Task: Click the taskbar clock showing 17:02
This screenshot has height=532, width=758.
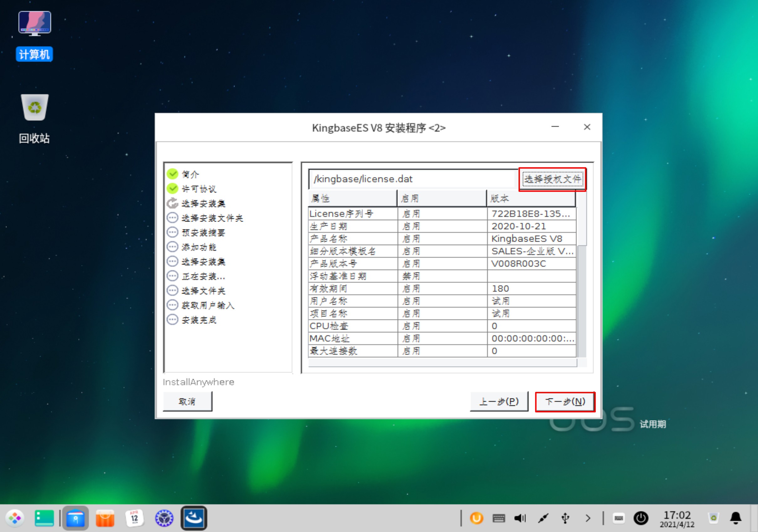Action: (x=677, y=519)
